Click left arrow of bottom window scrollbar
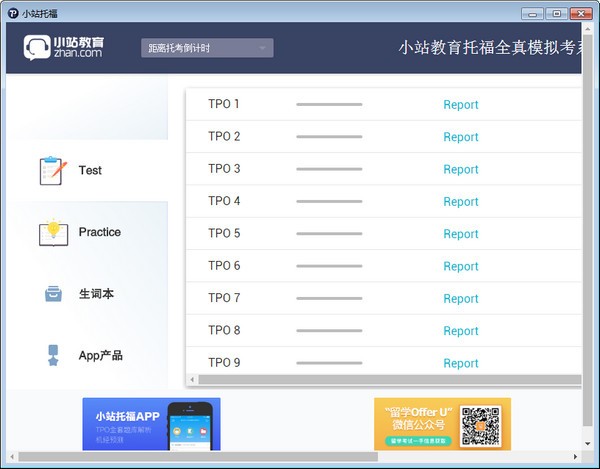 pos(12,457)
